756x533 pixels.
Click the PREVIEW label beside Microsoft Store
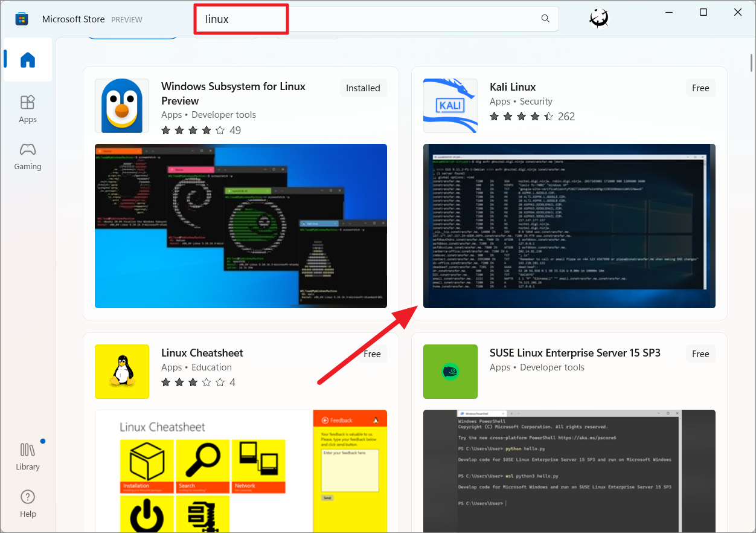pyautogui.click(x=126, y=19)
